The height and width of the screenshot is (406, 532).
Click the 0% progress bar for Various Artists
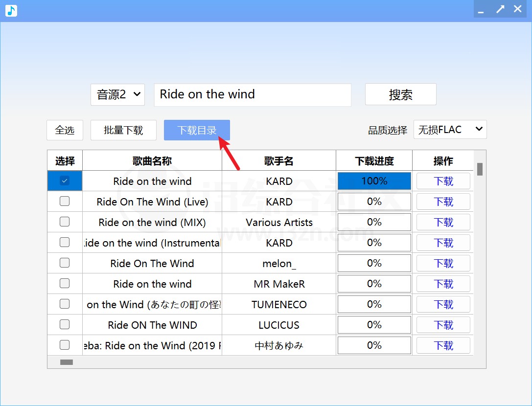point(374,222)
